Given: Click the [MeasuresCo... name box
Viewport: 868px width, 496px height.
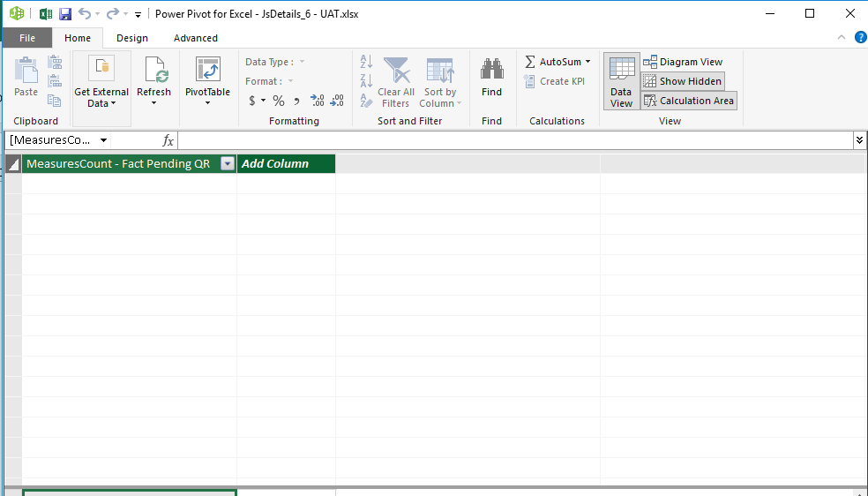Looking at the screenshot, I should coord(51,140).
